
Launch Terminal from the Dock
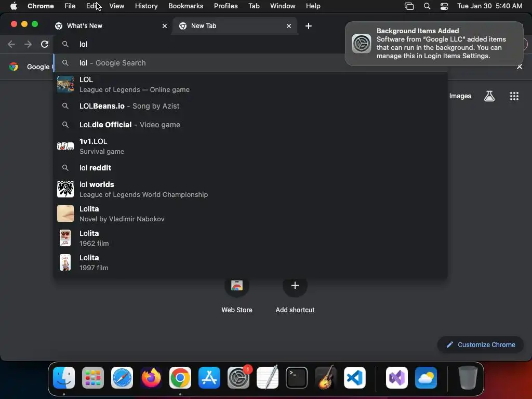point(297,378)
